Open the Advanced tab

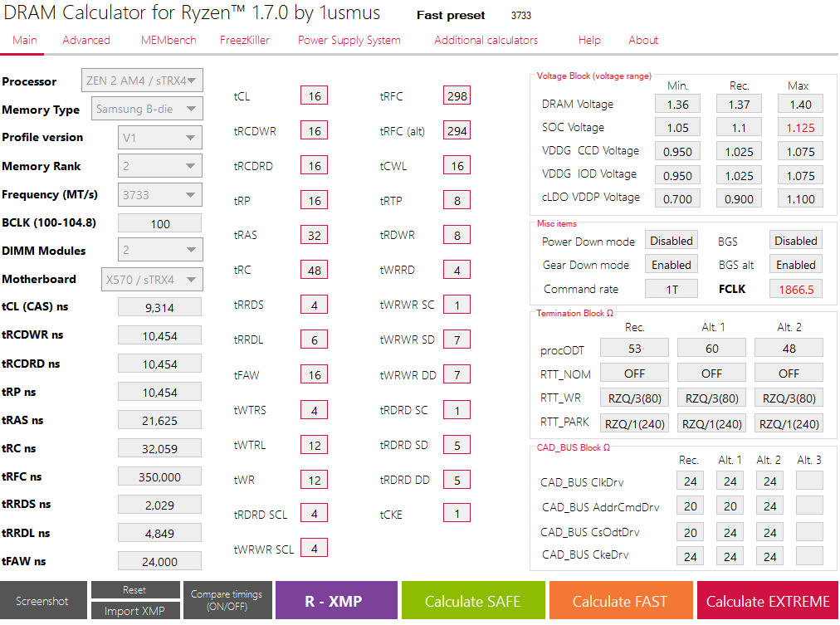[85, 40]
